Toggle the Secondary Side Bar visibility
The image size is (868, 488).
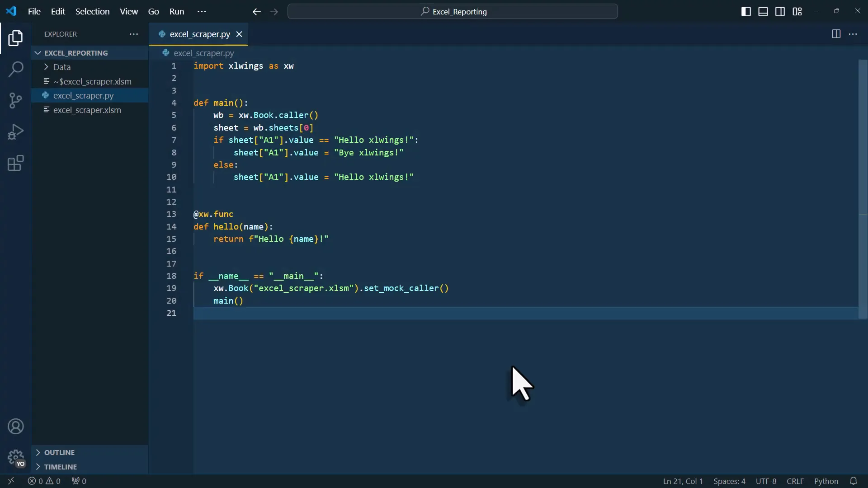pyautogui.click(x=780, y=12)
